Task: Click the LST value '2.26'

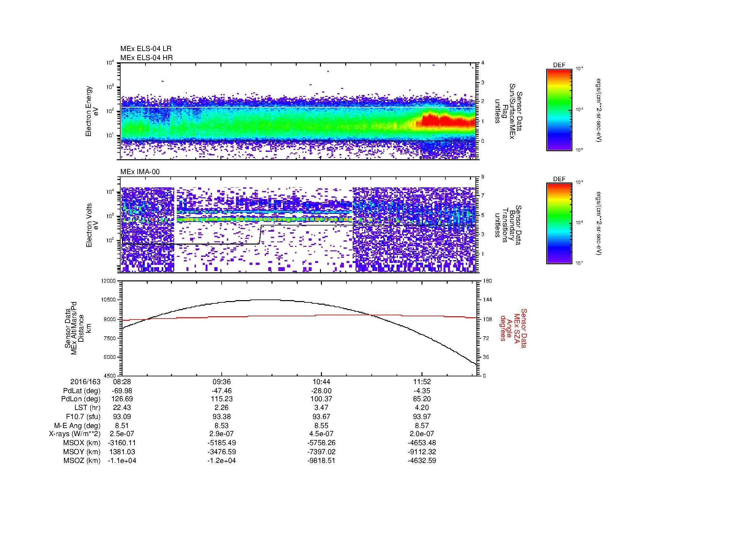Action: [x=222, y=408]
